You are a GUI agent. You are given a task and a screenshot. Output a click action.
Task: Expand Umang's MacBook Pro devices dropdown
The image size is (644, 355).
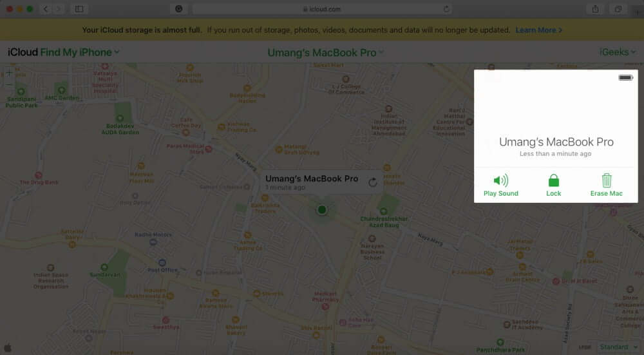(325, 53)
